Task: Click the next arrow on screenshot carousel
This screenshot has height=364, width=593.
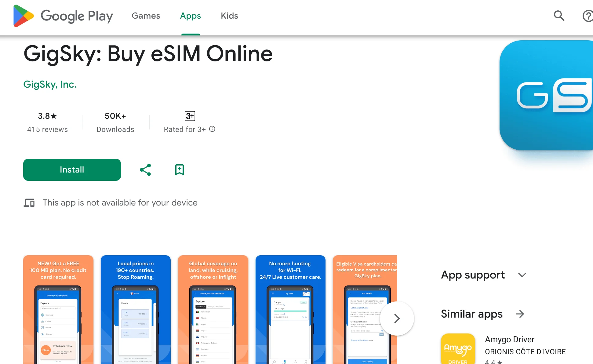Action: coord(397,318)
